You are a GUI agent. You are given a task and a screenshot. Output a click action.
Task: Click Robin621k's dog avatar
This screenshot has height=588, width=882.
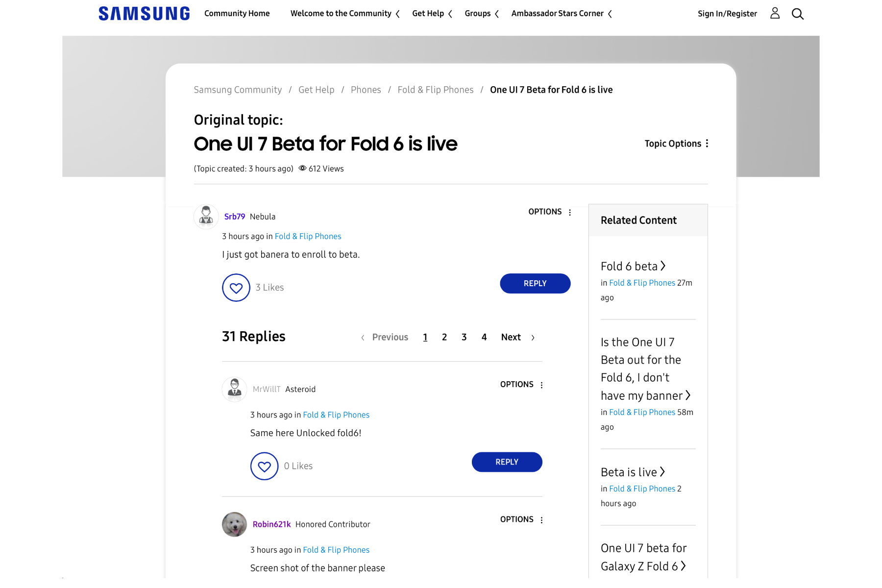point(235,524)
